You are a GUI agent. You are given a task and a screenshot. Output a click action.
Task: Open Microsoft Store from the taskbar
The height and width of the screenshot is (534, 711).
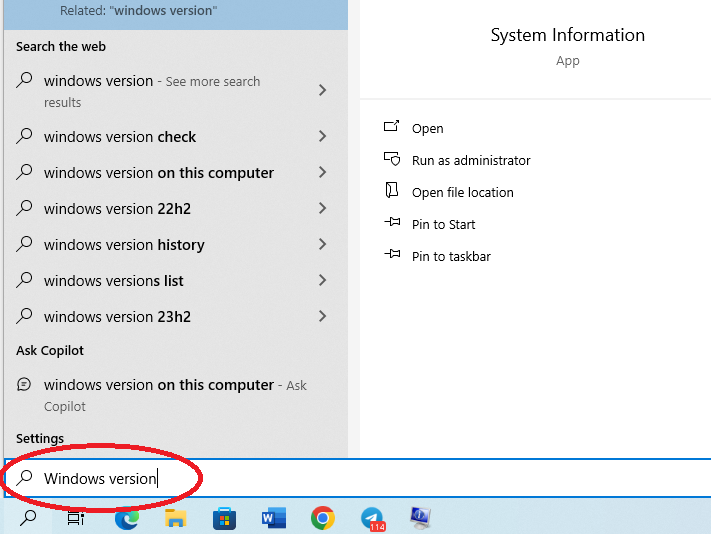coord(224,518)
